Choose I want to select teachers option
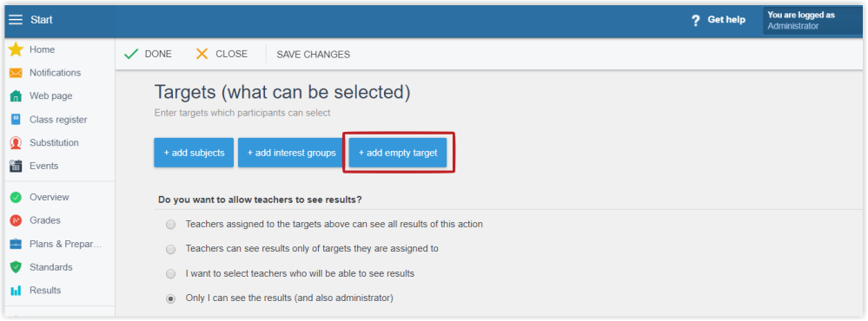 pos(171,273)
